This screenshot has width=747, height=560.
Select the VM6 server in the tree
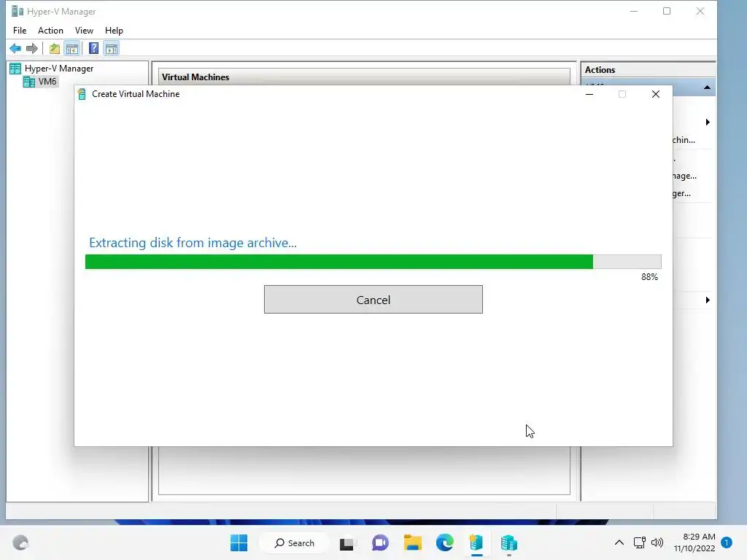click(40, 82)
